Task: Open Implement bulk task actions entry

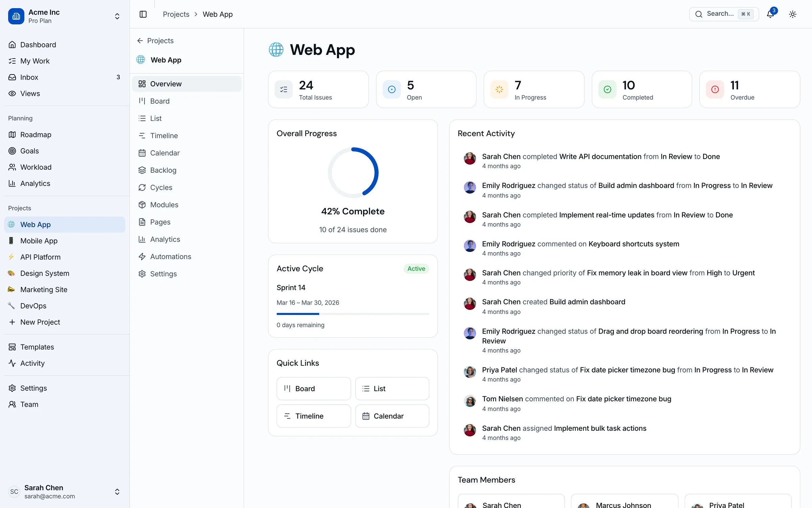Action: (x=600, y=428)
